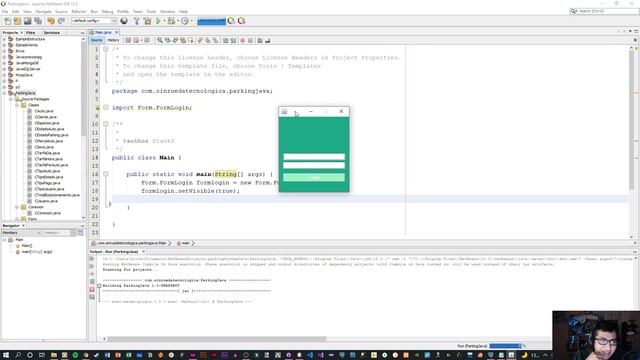This screenshot has width=640, height=360.
Task: Click the Redo toolbar icon
Action: point(61,21)
